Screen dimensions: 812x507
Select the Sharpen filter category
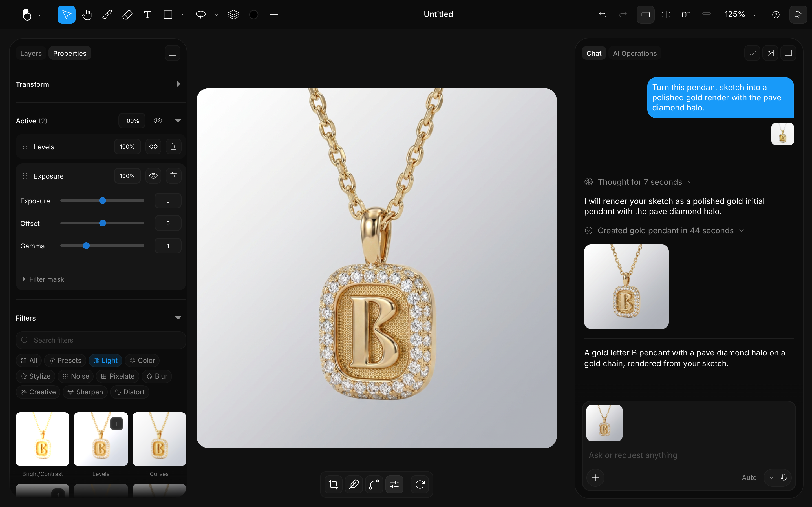[85, 392]
